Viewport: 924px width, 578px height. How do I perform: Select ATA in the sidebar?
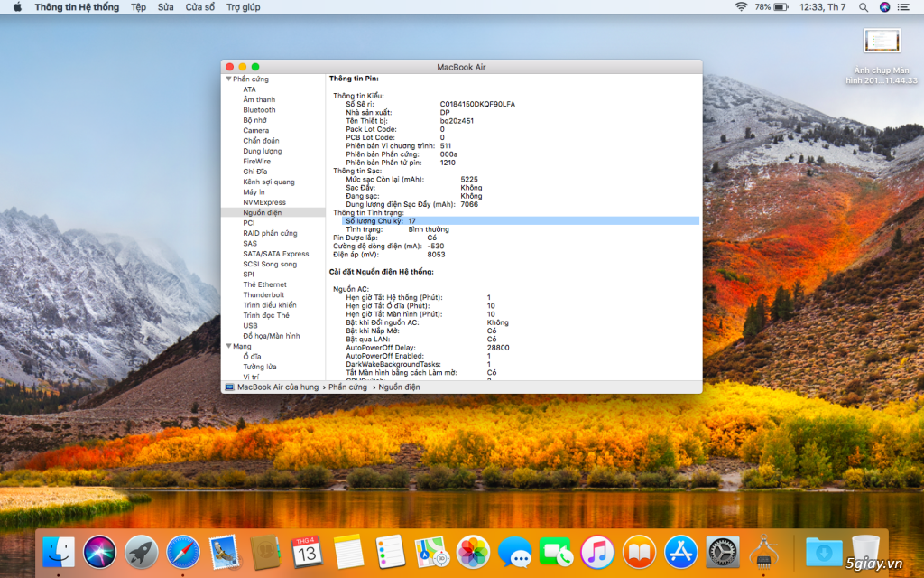coord(249,89)
